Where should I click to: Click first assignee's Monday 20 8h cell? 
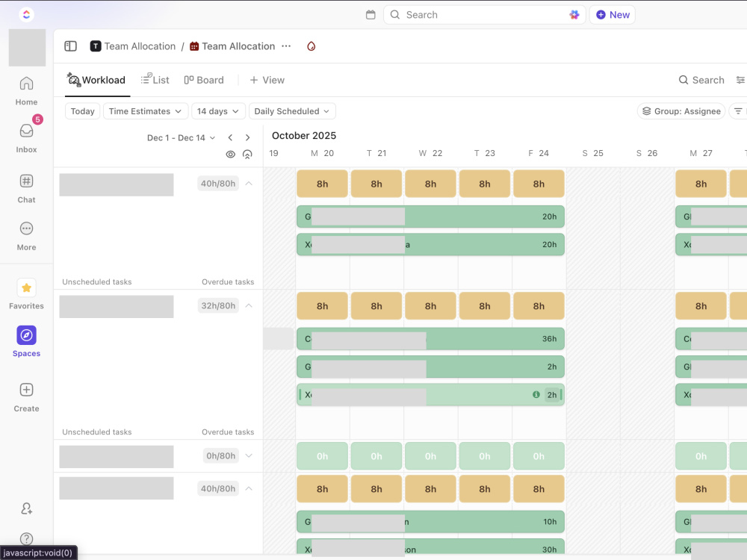pyautogui.click(x=322, y=184)
